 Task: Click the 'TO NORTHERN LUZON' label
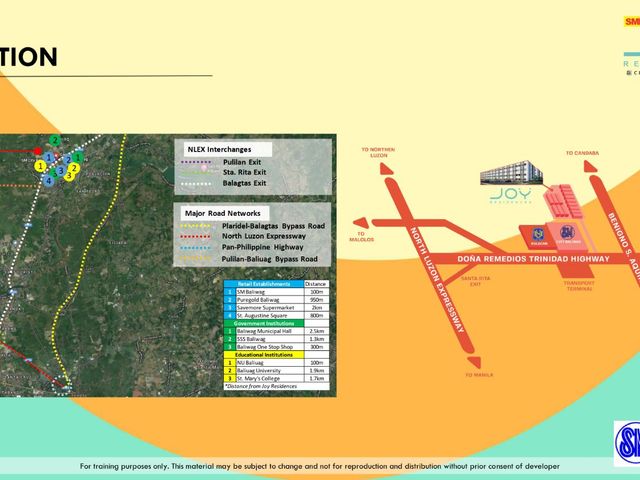tap(378, 153)
